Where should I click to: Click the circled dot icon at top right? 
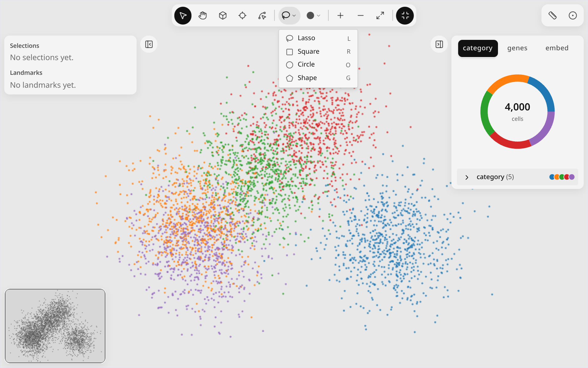pyautogui.click(x=572, y=16)
